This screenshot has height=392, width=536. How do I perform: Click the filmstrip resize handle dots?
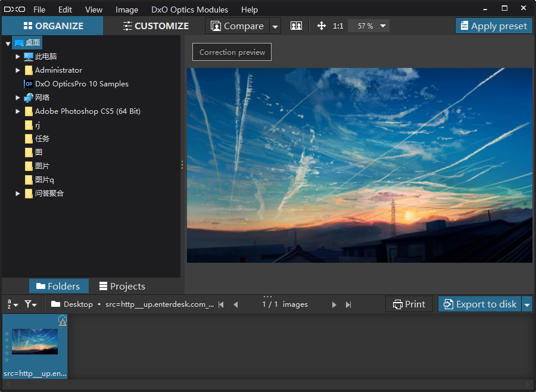coord(267,296)
